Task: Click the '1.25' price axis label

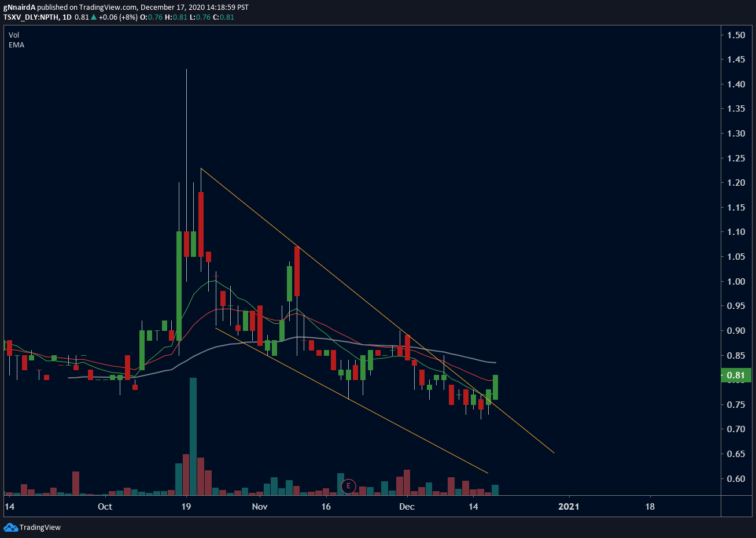Action: pyautogui.click(x=736, y=159)
